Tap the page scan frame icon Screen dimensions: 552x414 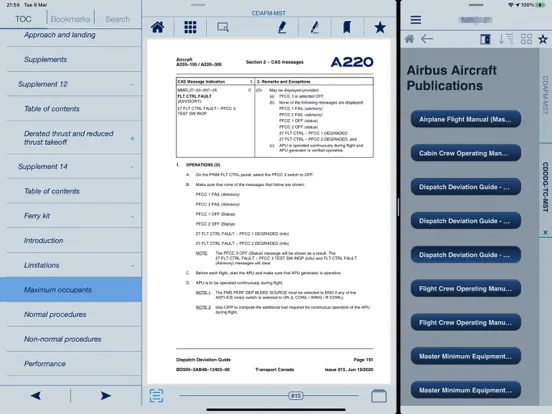click(x=156, y=396)
